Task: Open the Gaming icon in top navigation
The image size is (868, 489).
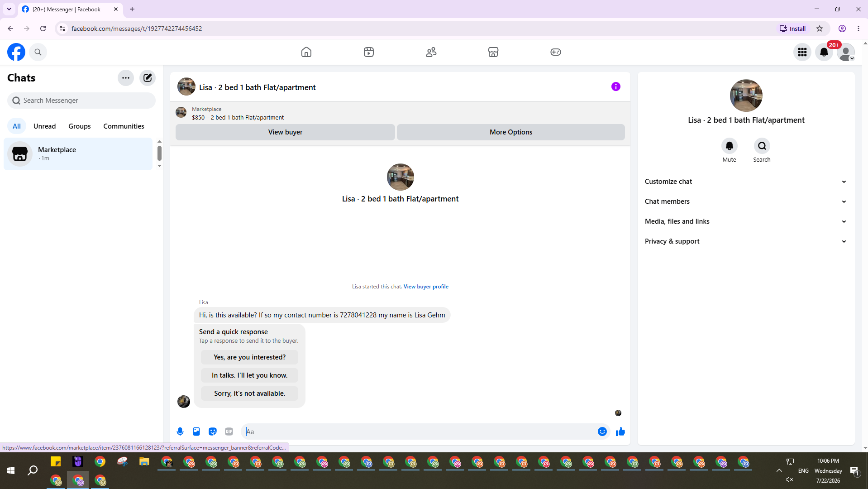Action: [x=556, y=52]
